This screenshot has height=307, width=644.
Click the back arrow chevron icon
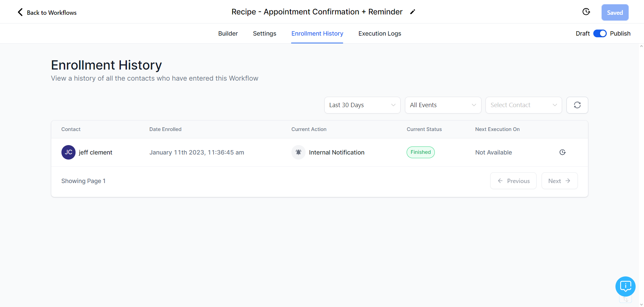coord(20,12)
